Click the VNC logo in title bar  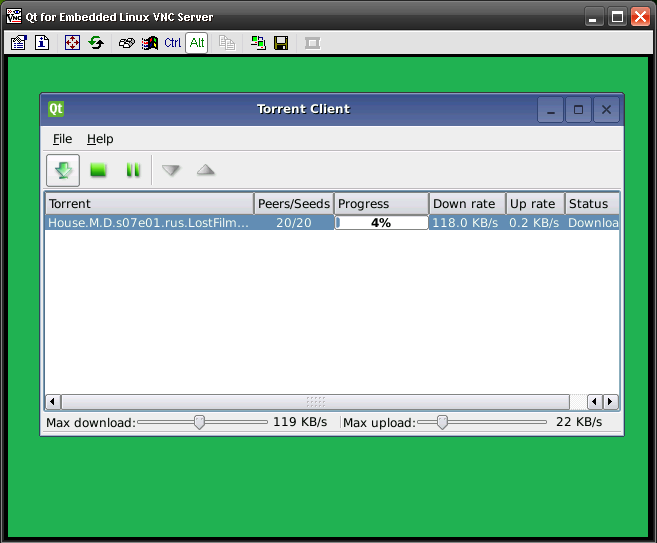14,16
